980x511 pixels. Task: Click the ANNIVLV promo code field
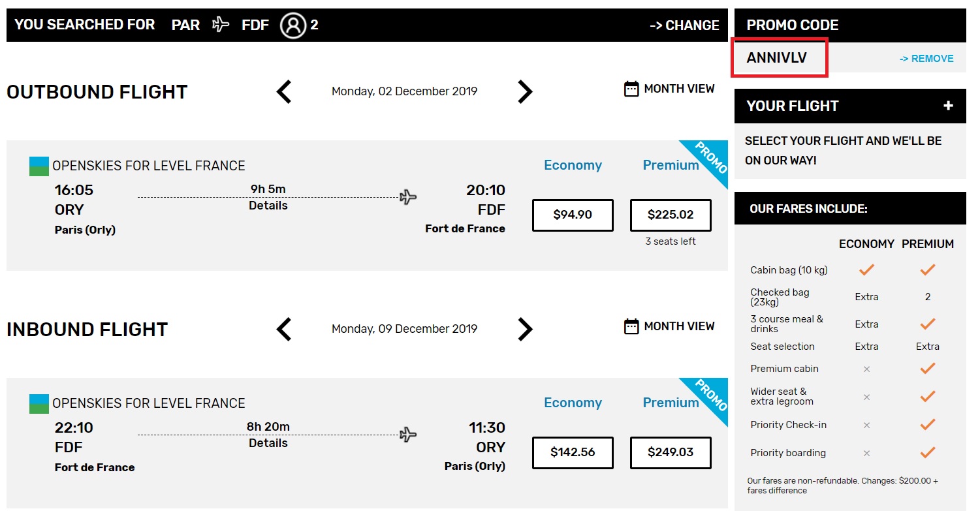pos(780,57)
